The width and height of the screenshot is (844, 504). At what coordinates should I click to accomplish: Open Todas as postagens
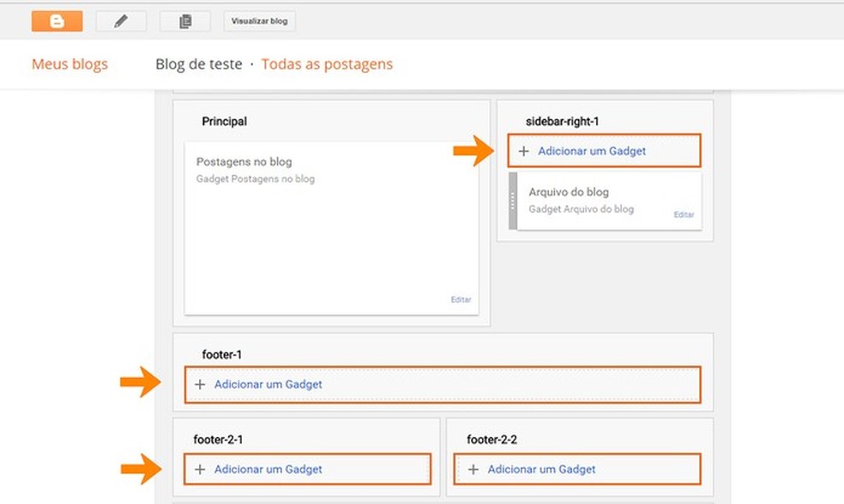click(327, 63)
